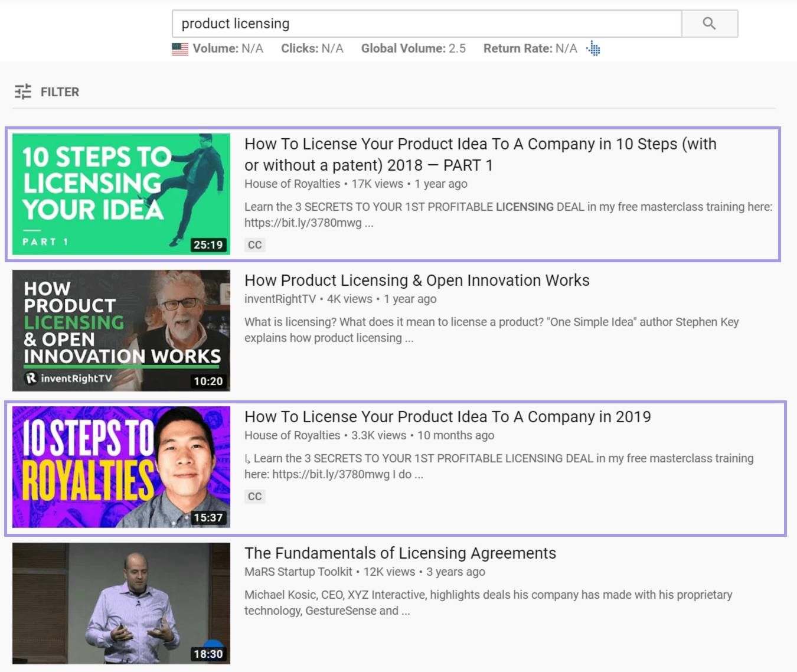Click the CC badge on the 2019 video
The width and height of the screenshot is (797, 672).
pos(255,496)
